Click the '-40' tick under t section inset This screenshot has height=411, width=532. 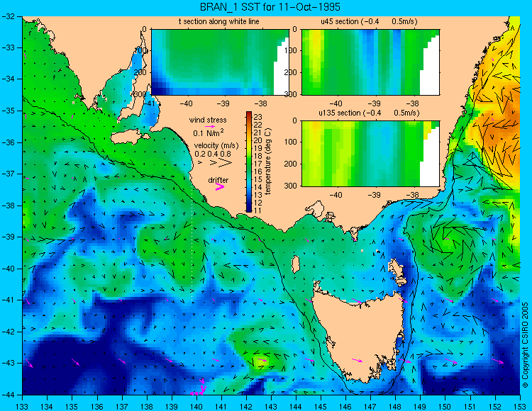coord(186,103)
